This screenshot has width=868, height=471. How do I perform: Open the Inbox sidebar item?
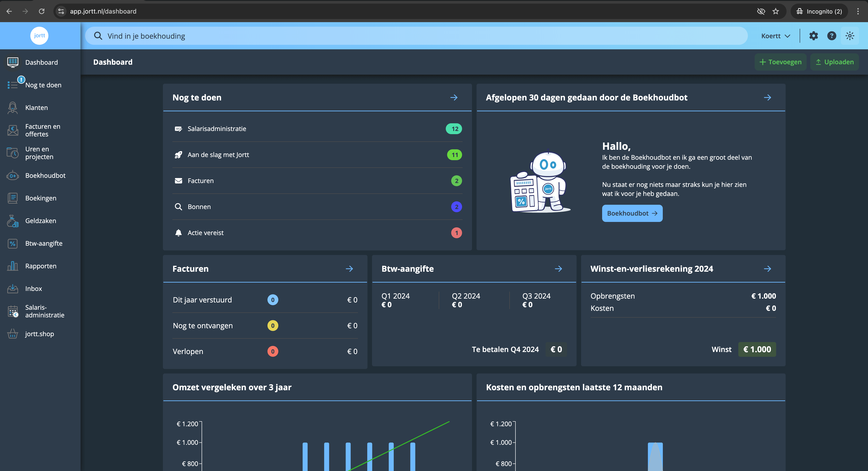tap(33, 288)
